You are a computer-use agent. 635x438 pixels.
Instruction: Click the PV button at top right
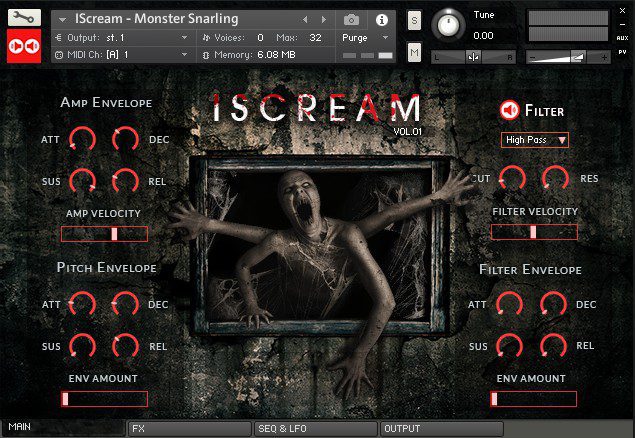click(622, 52)
